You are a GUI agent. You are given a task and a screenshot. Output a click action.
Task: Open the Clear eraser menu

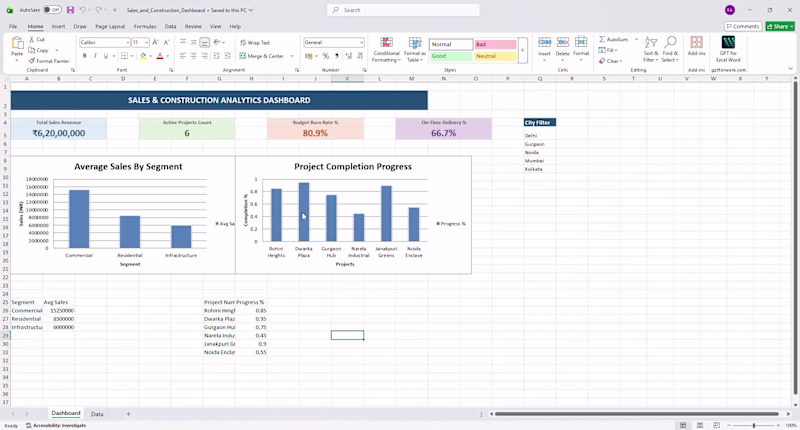pyautogui.click(x=610, y=61)
